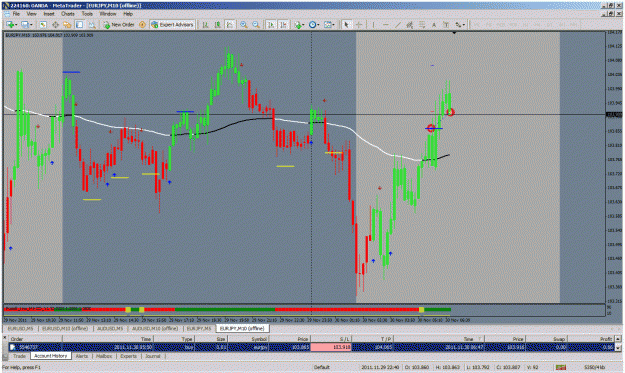Open the Trade terminal tab
Viewport: 625px width, 373px height.
[19, 356]
